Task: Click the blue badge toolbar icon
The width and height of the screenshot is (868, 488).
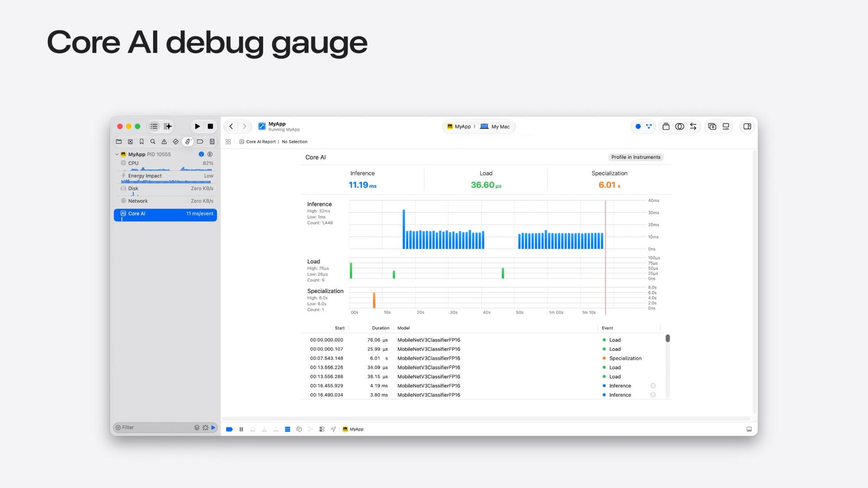Action: [638, 127]
